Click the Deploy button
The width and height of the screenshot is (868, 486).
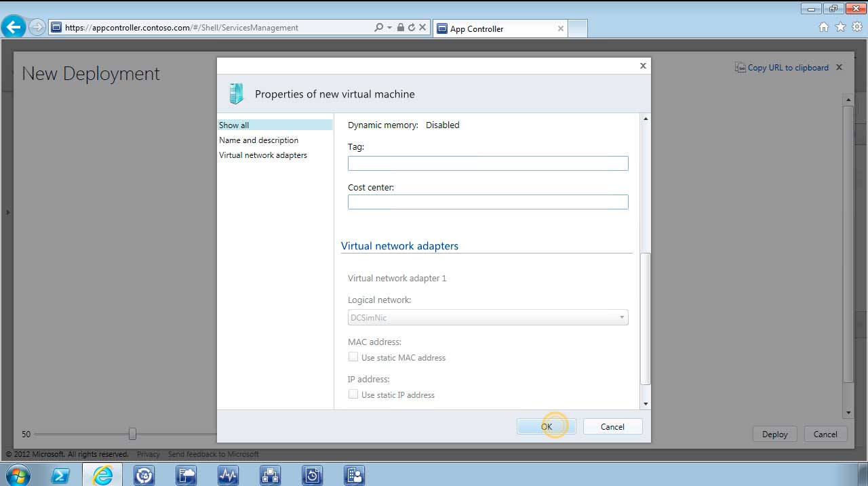(774, 434)
